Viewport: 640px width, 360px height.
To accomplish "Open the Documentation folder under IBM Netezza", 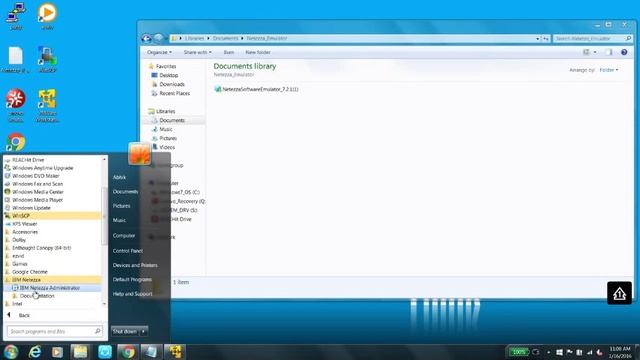I will (x=37, y=296).
